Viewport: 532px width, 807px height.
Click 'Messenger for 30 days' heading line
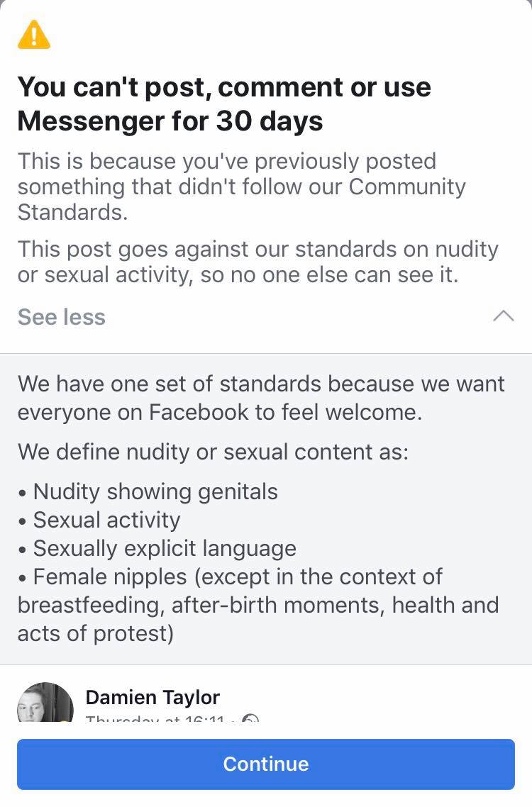[x=170, y=121]
